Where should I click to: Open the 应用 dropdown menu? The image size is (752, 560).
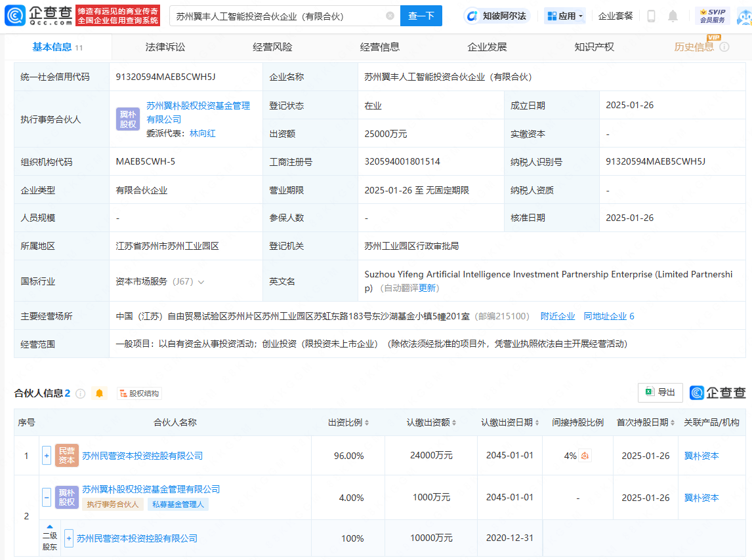pyautogui.click(x=565, y=16)
